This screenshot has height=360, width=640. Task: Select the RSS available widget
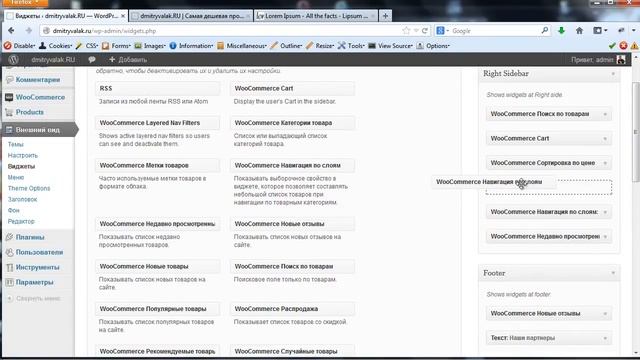(158, 88)
